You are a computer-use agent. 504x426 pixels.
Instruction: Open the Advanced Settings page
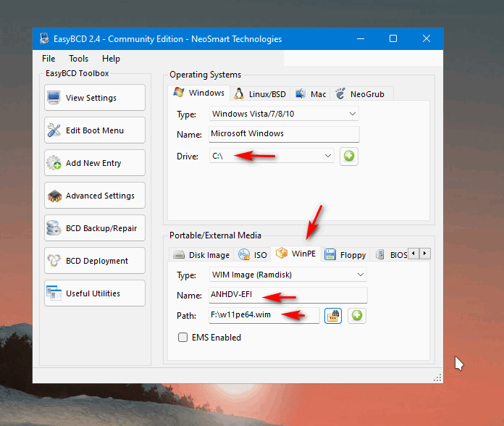pyautogui.click(x=95, y=196)
